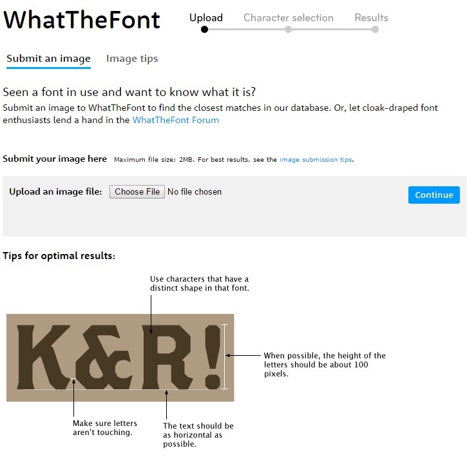Click the Results step dot
476x457 pixels.
point(375,30)
